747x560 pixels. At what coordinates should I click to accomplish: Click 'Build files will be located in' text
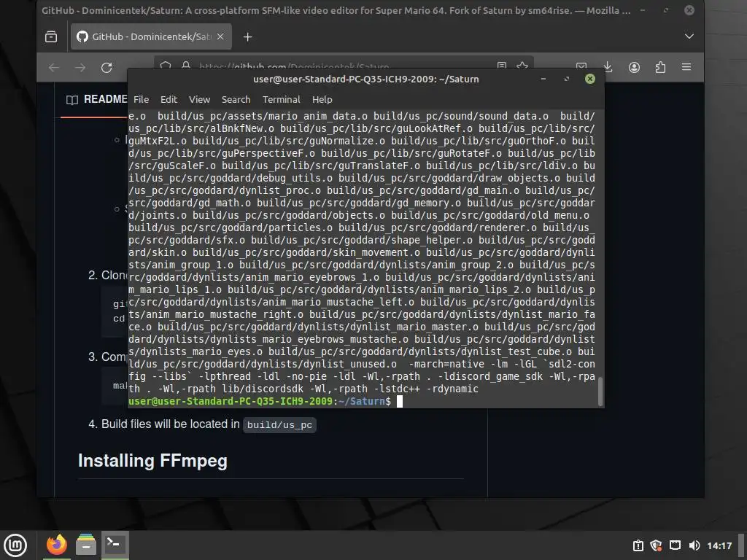point(171,424)
